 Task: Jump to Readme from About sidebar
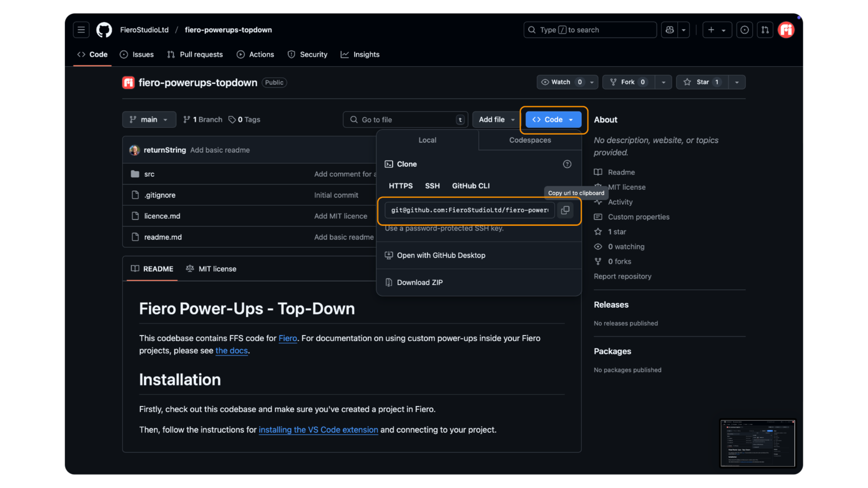pyautogui.click(x=614, y=172)
